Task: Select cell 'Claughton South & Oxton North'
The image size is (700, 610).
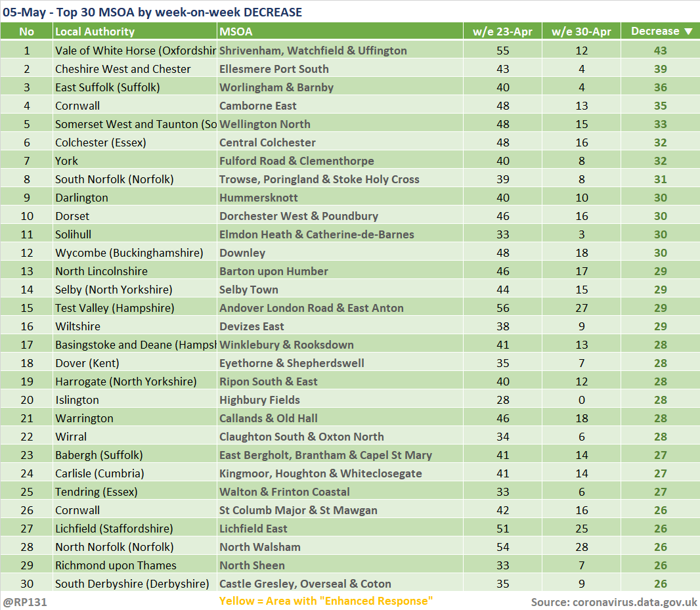Action: tap(339, 436)
